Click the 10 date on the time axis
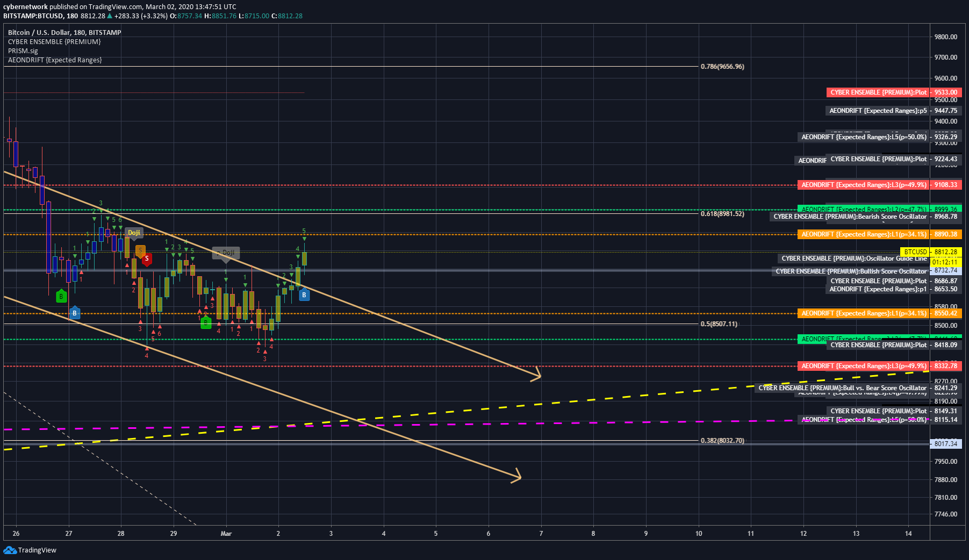 699,534
